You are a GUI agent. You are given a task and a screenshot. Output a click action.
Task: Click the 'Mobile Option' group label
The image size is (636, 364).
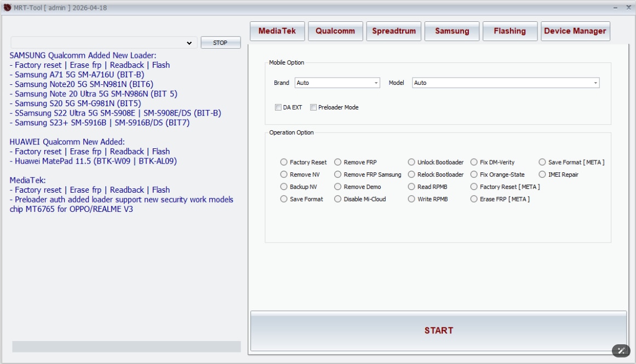click(x=287, y=62)
